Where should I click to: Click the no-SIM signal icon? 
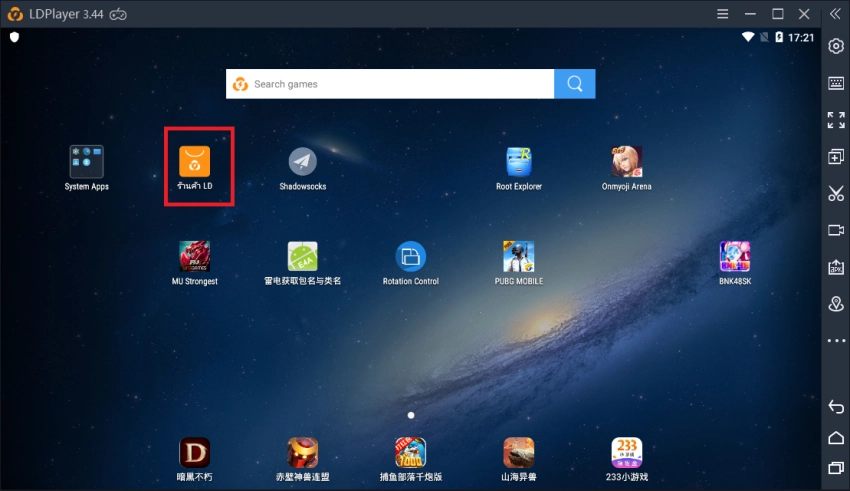coord(764,37)
